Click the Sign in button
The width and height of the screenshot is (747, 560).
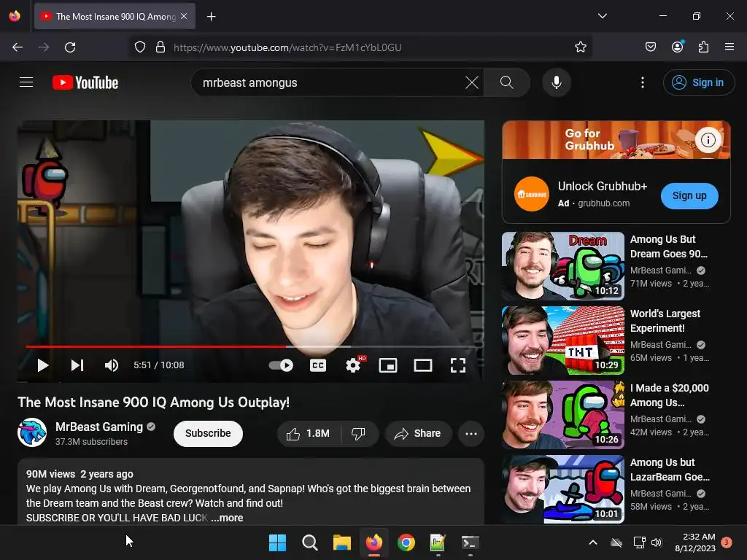tap(698, 82)
